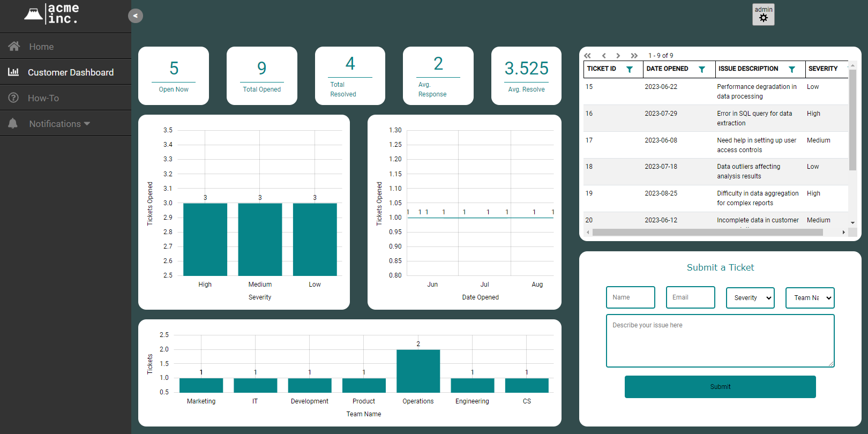868x434 pixels.
Task: Click the Open Now stat card
Action: coord(174,76)
